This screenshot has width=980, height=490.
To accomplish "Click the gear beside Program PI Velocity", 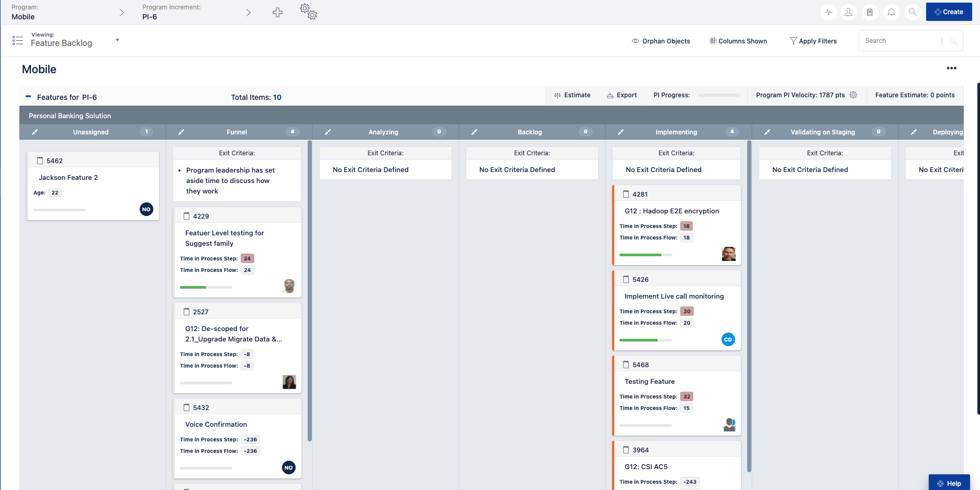I will click(x=853, y=95).
